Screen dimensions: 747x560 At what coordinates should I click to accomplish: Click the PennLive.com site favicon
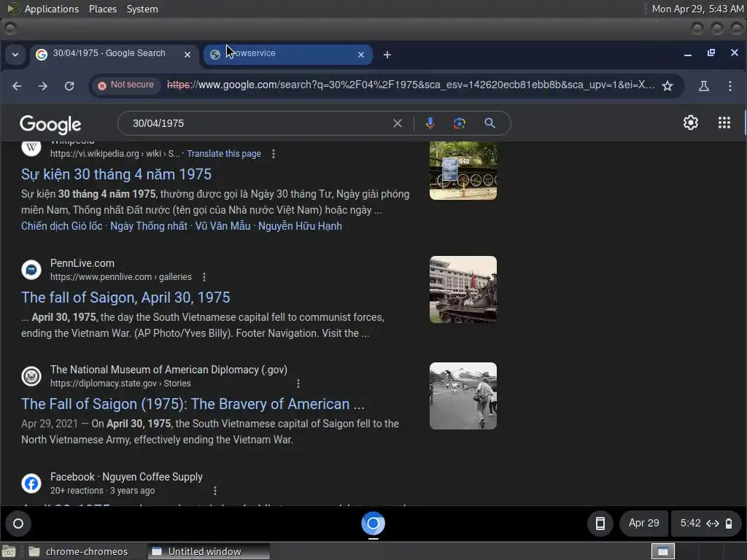click(31, 270)
